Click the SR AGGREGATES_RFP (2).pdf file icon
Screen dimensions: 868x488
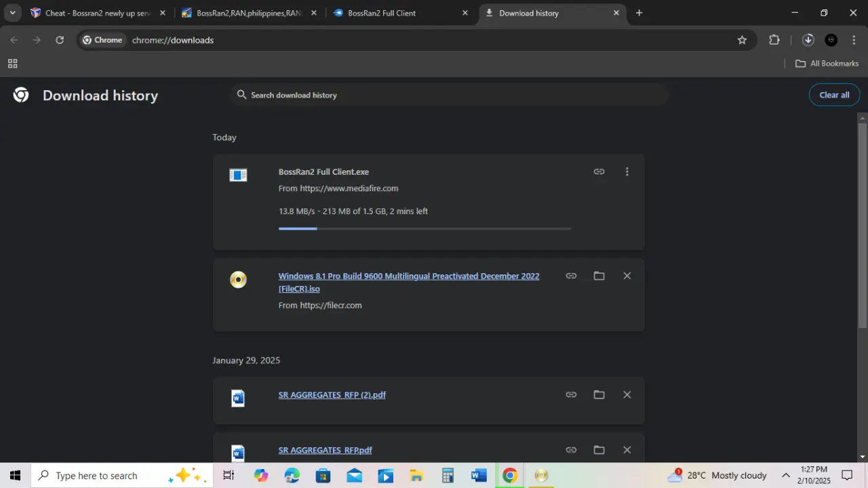tap(238, 398)
